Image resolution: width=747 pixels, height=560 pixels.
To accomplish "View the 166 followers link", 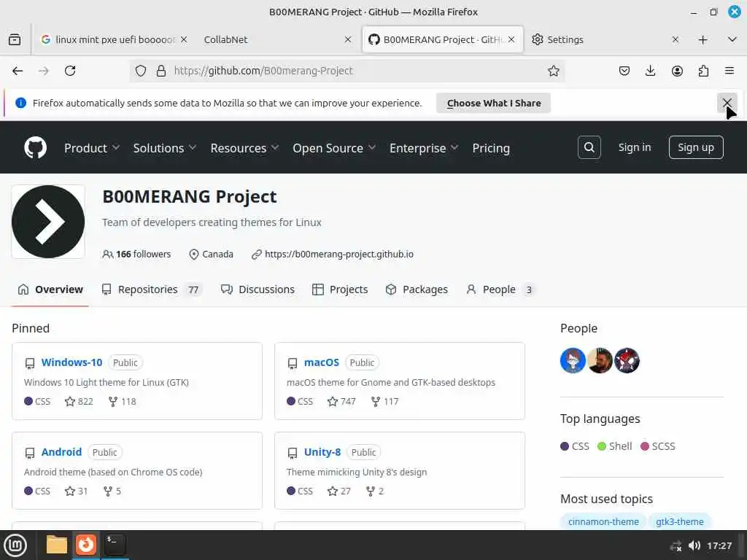I will pos(136,254).
